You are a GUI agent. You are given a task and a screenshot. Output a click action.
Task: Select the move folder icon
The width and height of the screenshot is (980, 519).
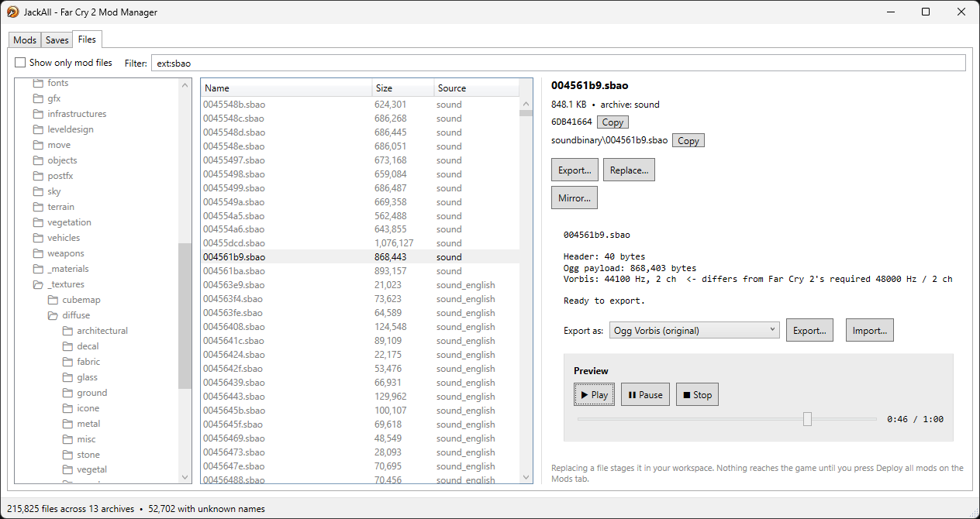38,145
